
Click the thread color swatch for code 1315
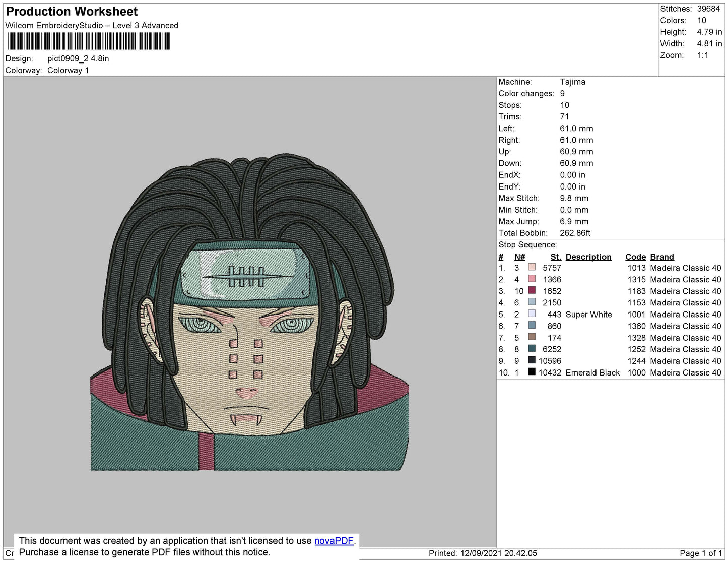[532, 279]
